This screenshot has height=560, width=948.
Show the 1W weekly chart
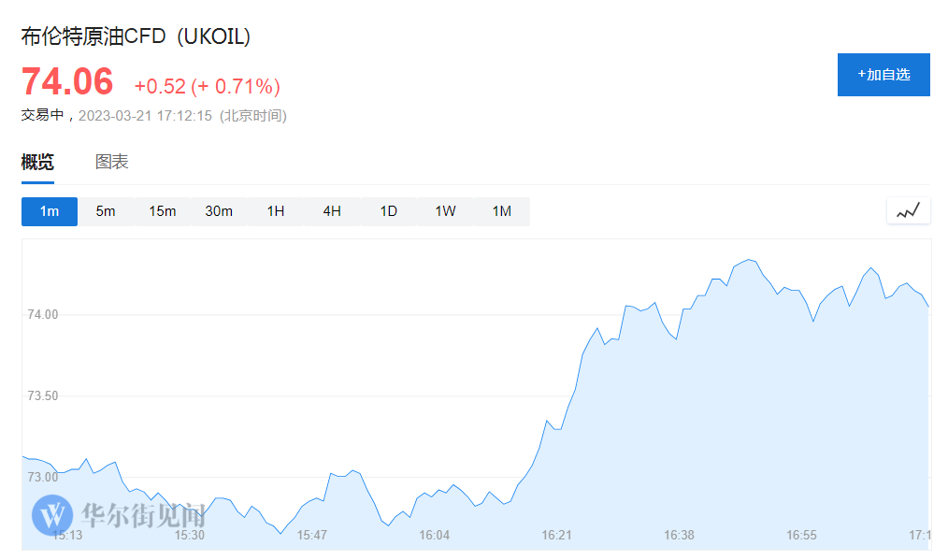[x=445, y=211]
